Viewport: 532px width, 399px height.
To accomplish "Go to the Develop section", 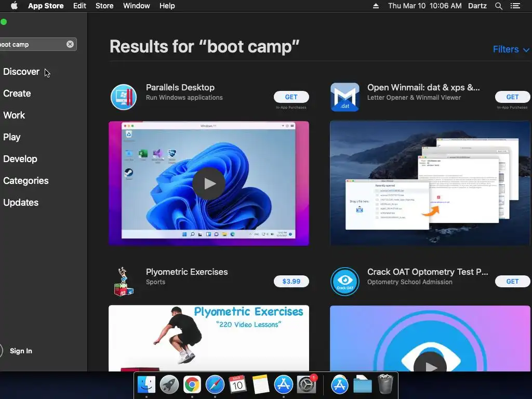I will click(20, 159).
